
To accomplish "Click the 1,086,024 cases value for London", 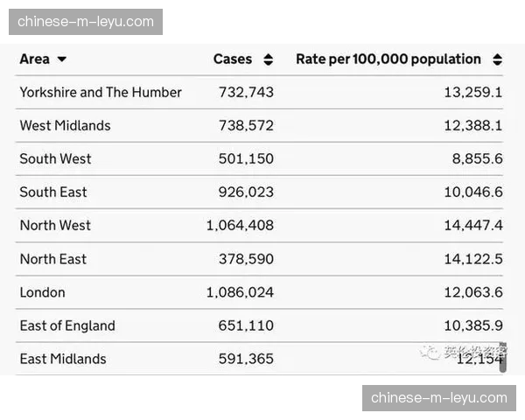I will click(x=240, y=292).
